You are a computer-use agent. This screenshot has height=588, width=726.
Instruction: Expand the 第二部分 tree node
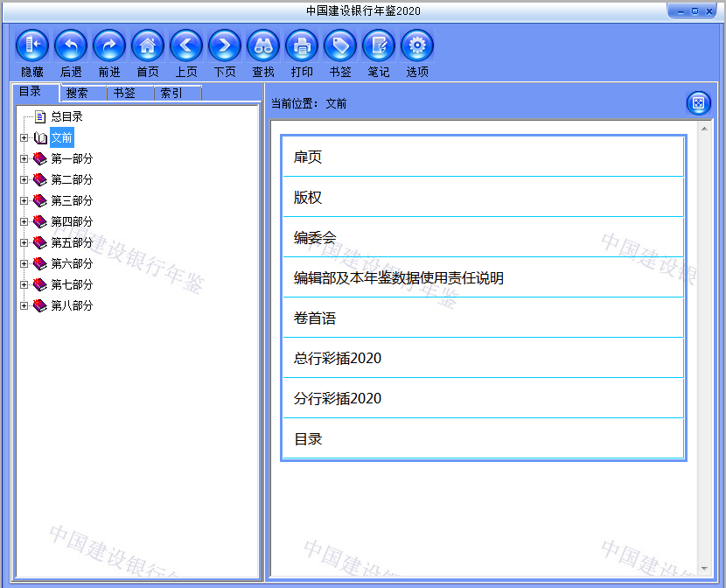tap(24, 179)
